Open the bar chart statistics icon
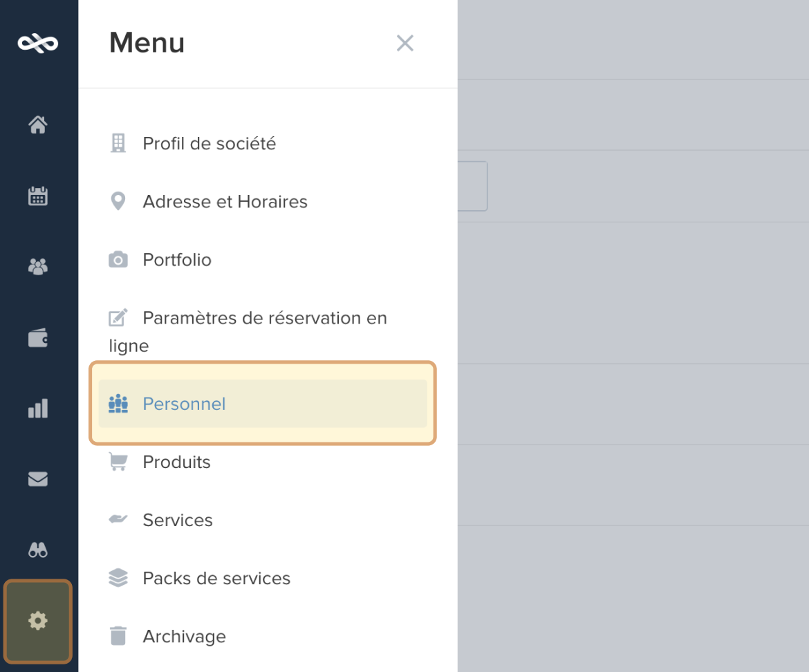The height and width of the screenshot is (672, 809). [x=38, y=409]
